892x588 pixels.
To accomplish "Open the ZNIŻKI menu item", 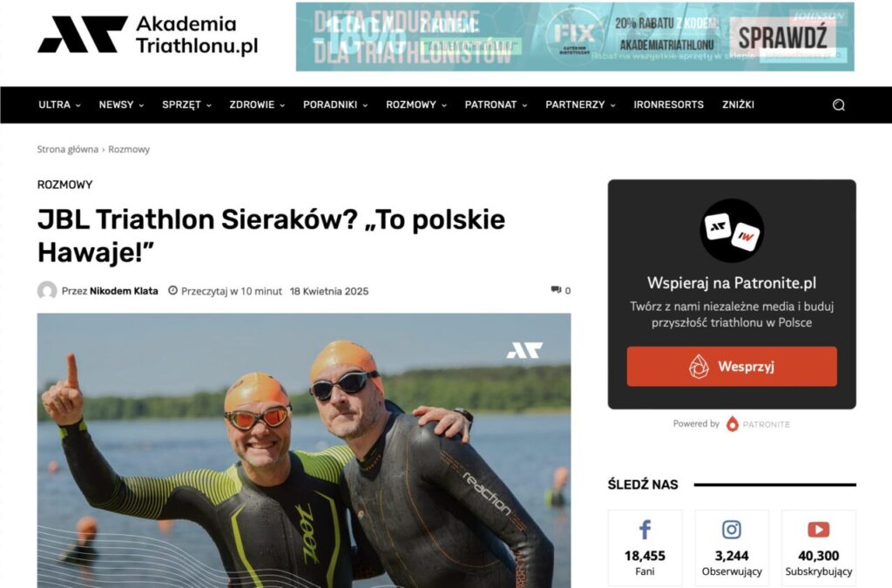I will click(x=738, y=105).
